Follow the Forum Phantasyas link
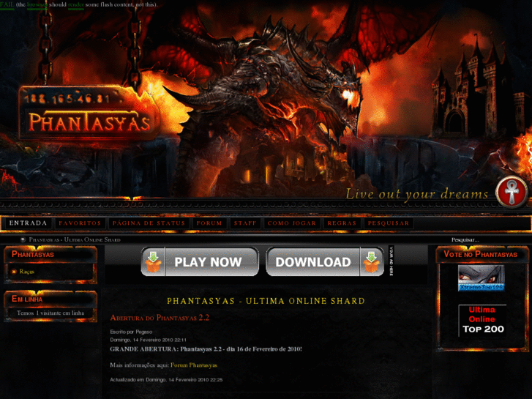Screen dimensions: 532x399 tap(194, 365)
